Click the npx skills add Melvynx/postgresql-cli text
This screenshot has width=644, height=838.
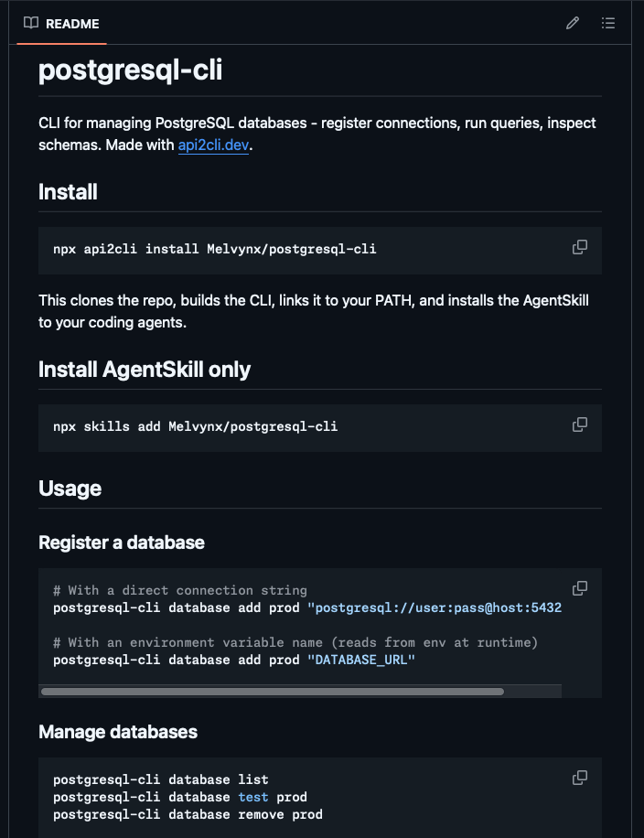[195, 426]
